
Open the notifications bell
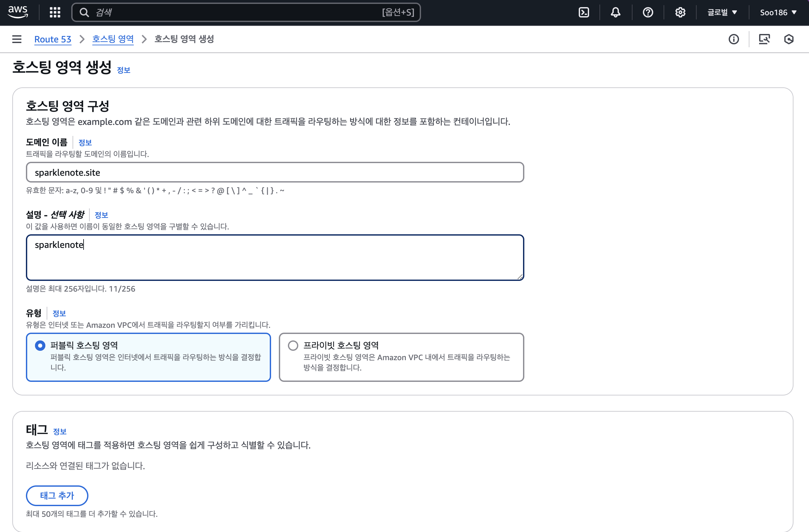coord(615,13)
